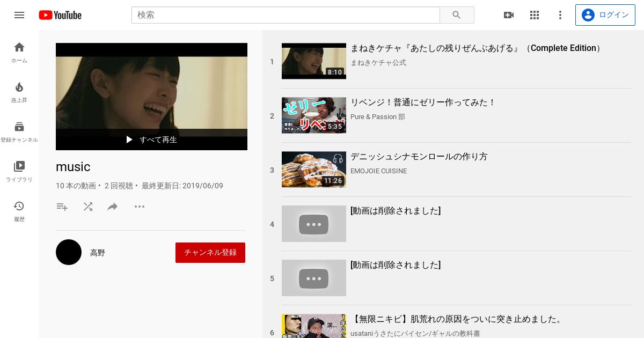This screenshot has width=644, height=338.
Task: Click the search magnifier button
Action: point(457,15)
